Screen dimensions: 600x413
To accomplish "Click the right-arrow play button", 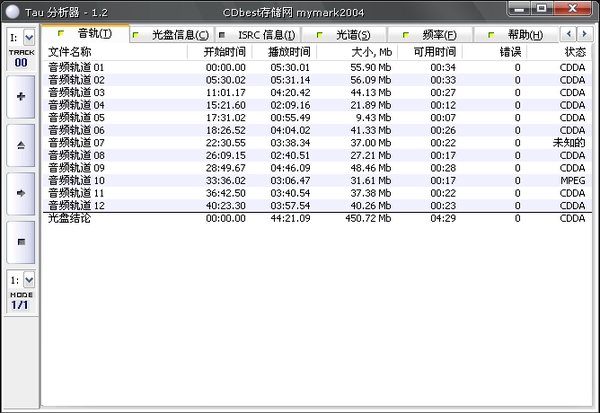I will pos(21,193).
